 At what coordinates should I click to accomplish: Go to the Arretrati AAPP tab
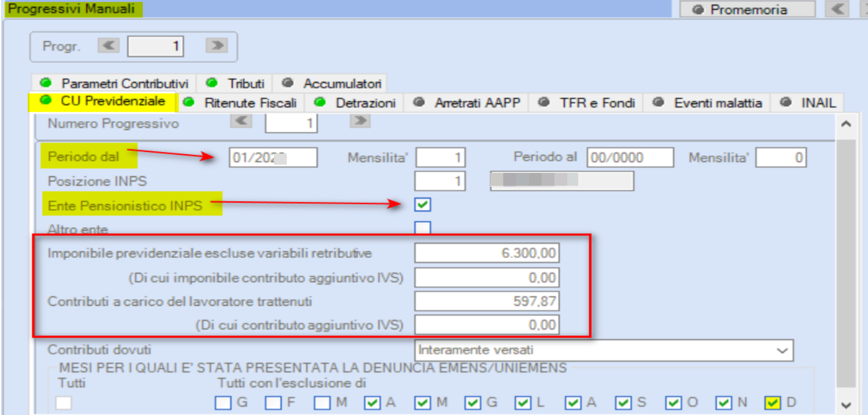pyautogui.click(x=467, y=103)
